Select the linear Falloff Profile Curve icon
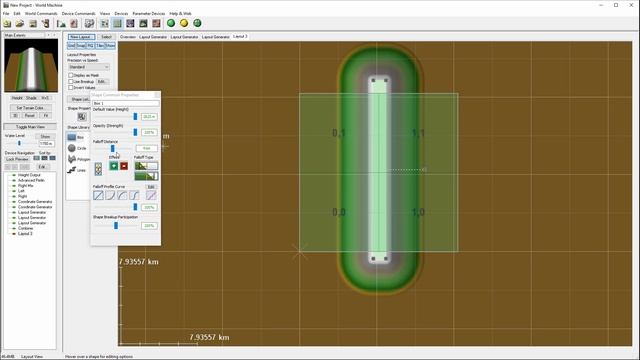Screen dimensions: 640x360 tap(98, 196)
